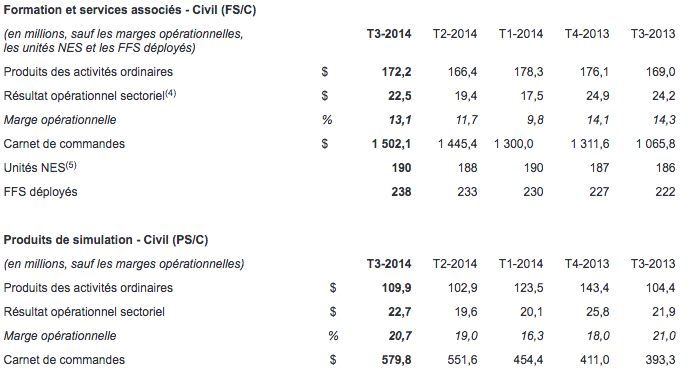This screenshot has width=694, height=379.
Task: Click the Produits de simulation - Civil heading
Action: [x=106, y=240]
